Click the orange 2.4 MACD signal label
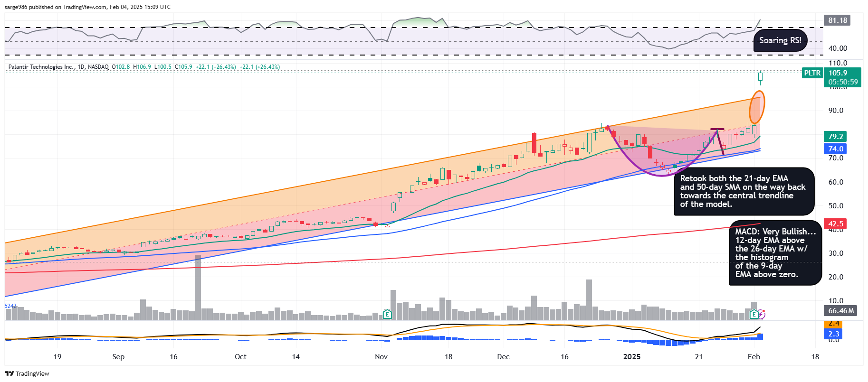 point(834,324)
